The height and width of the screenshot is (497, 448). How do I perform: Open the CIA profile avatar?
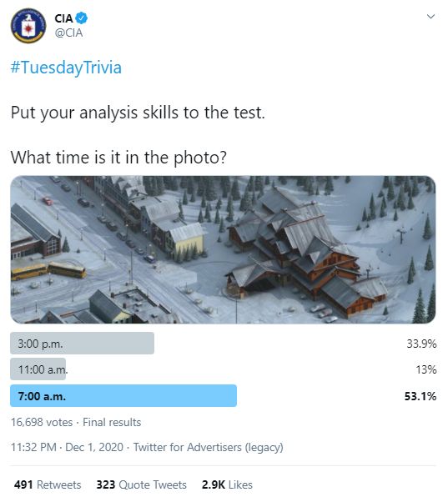(x=28, y=26)
